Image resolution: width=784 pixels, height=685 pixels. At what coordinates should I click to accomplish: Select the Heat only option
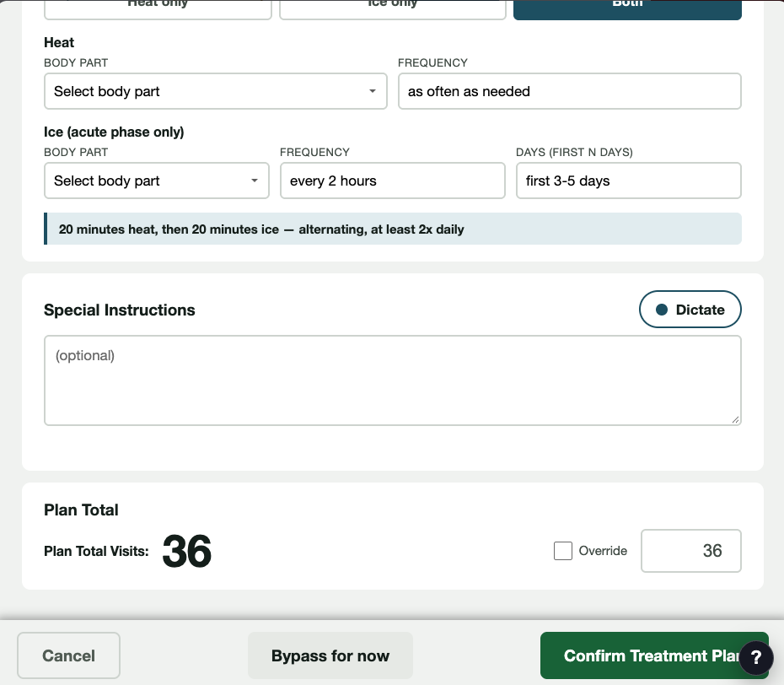pos(158,9)
